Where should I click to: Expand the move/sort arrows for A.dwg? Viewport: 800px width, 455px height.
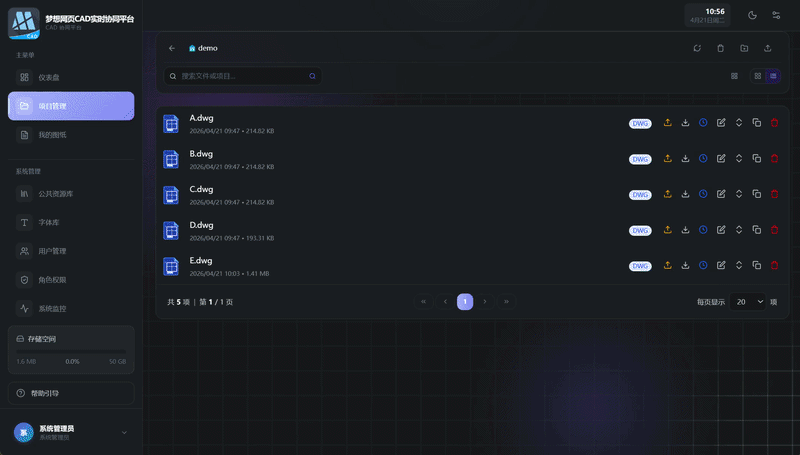(x=739, y=123)
